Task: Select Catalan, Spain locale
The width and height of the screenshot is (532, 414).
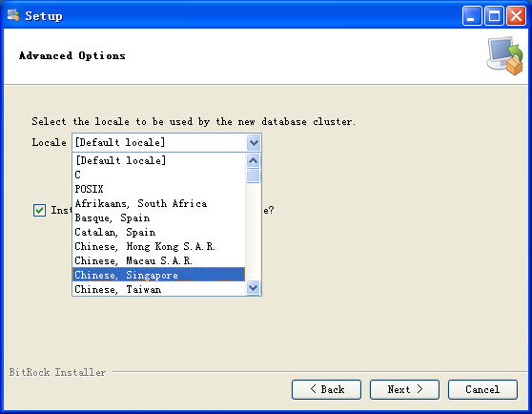Action: pos(158,232)
